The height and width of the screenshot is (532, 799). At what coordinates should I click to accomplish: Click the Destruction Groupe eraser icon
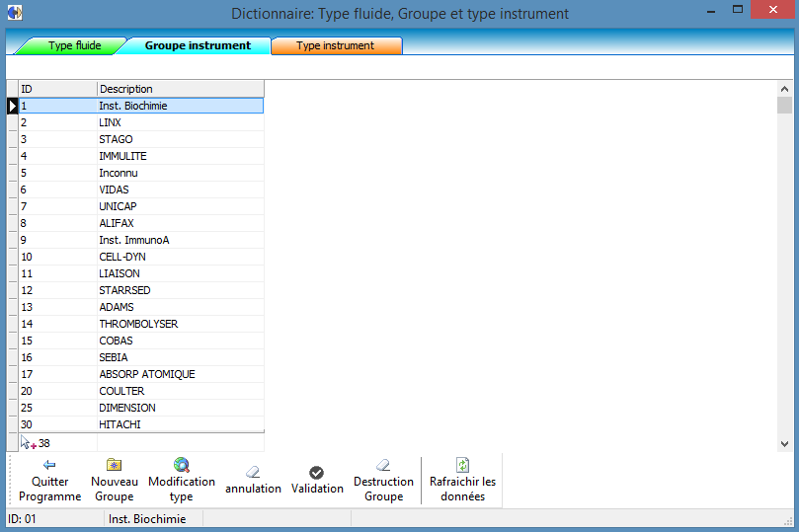(383, 465)
